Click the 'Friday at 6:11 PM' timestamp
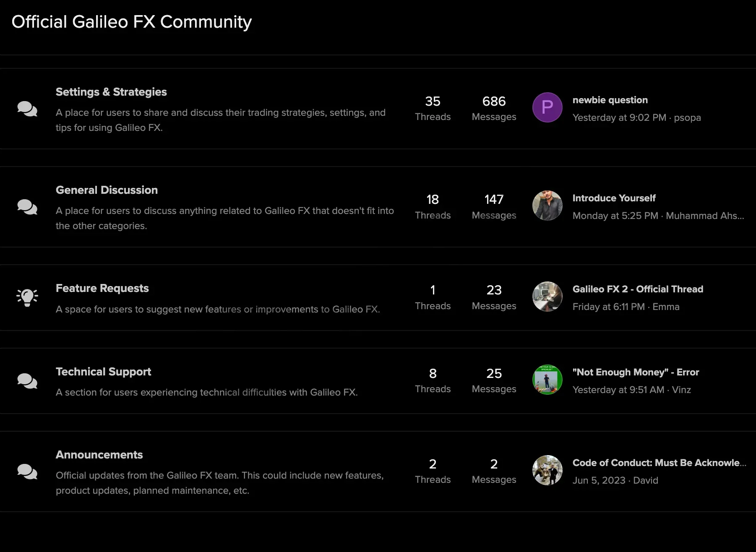The image size is (756, 552). tap(609, 307)
